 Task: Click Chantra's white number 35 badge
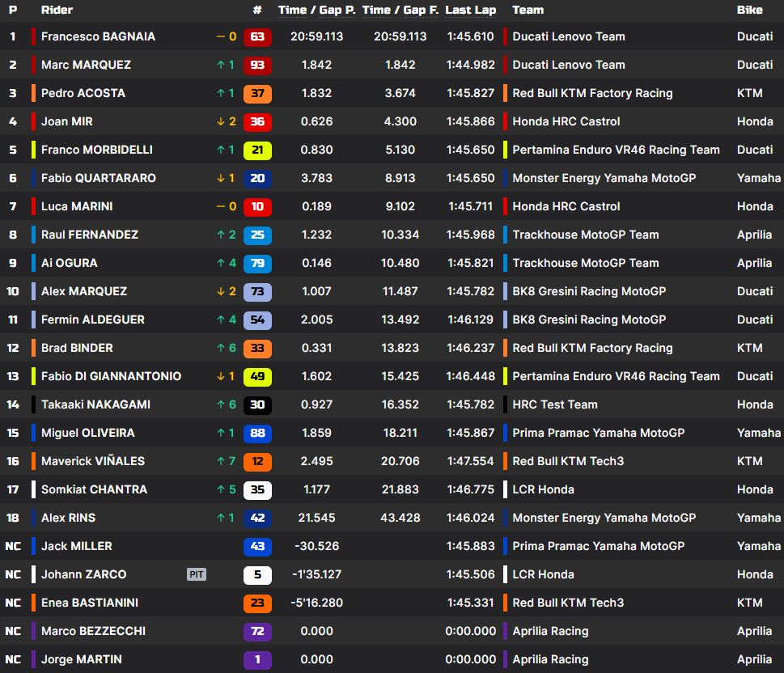click(x=257, y=490)
